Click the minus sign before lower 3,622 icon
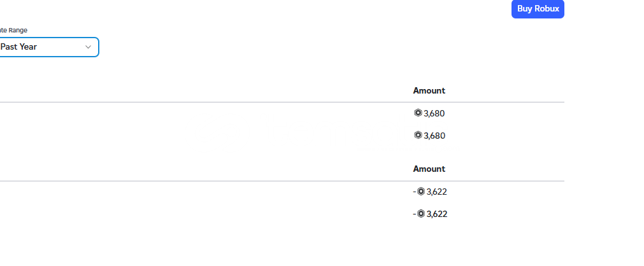This screenshot has width=644, height=266. 415,214
